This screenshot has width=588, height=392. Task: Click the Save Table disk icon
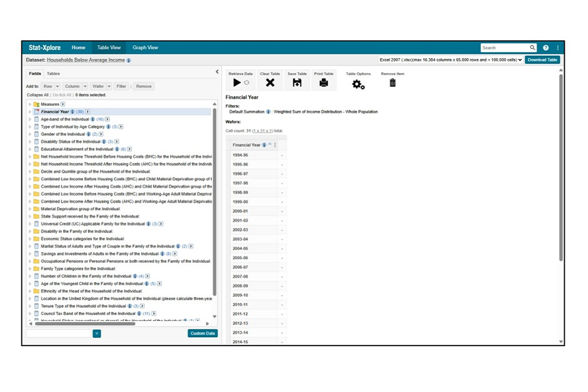(297, 83)
